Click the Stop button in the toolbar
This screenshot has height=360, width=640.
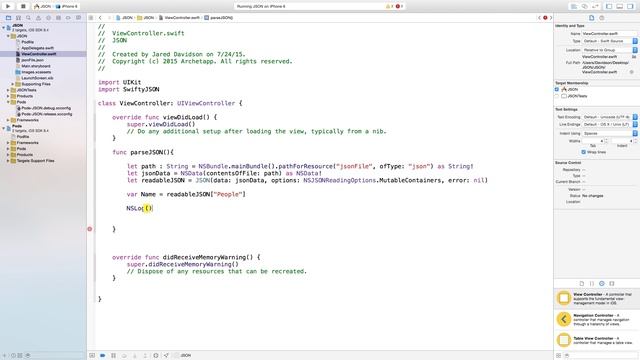coord(23,6)
